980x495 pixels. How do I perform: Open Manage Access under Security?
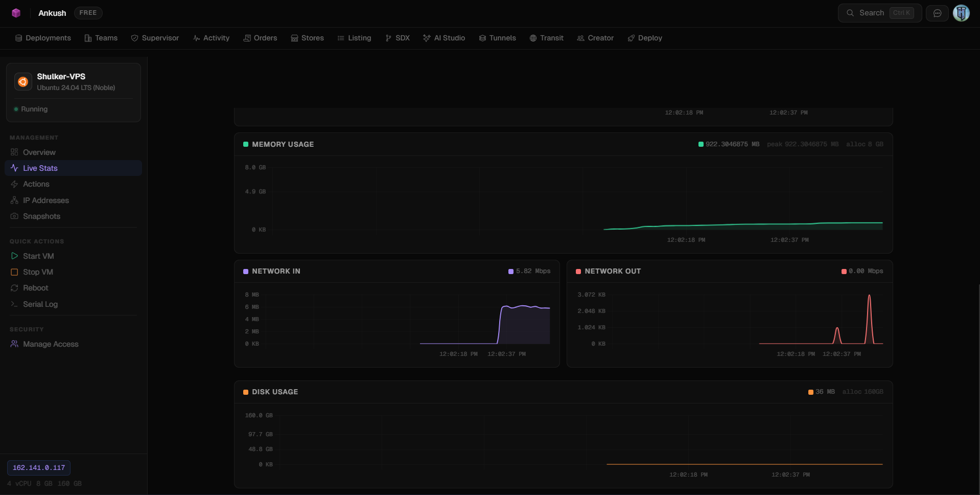[x=73, y=344]
